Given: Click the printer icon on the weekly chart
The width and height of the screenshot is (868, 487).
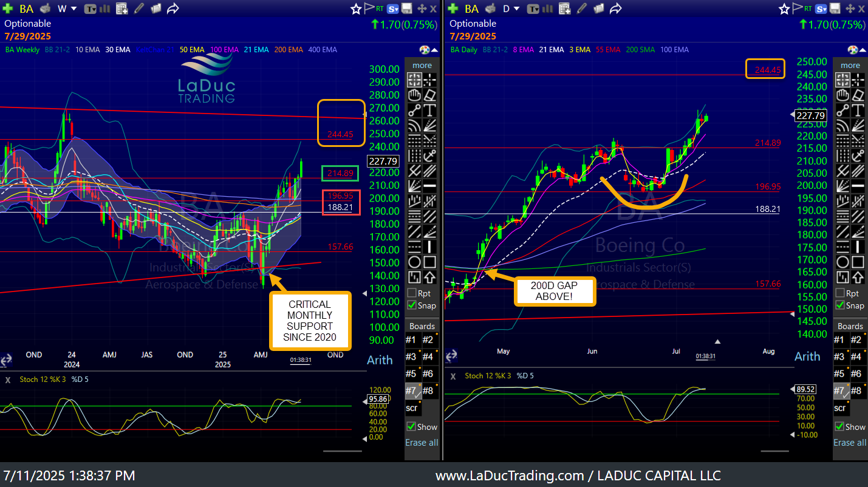Looking at the screenshot, I should pyautogui.click(x=45, y=9).
